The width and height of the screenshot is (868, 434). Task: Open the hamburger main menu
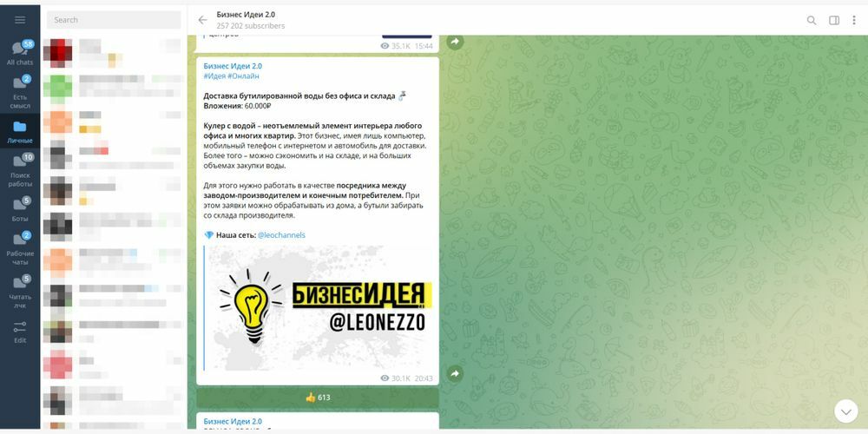pyautogui.click(x=20, y=20)
